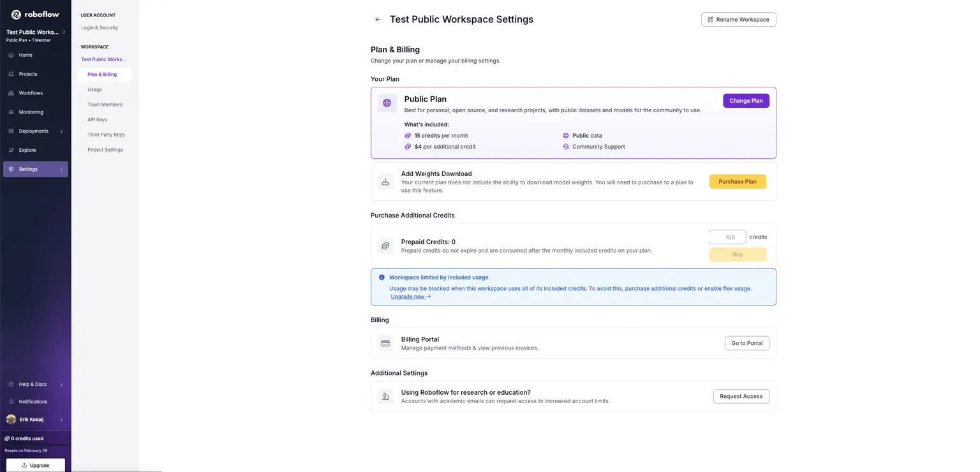Click the Home icon in sidebar
980x472 pixels.
tap(11, 55)
